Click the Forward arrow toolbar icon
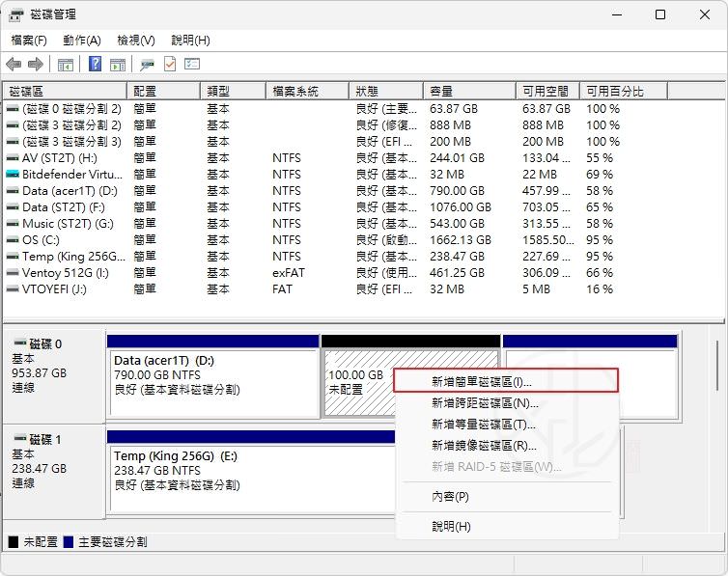 [x=36, y=64]
